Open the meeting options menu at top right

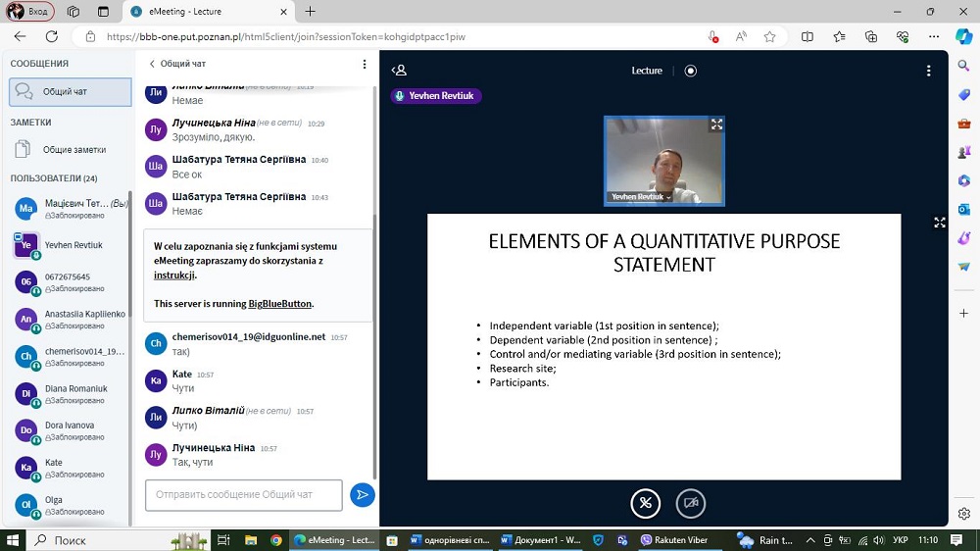coord(928,71)
